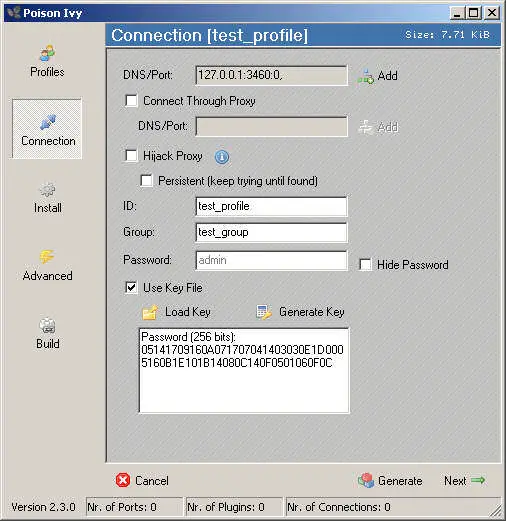Click the ID field with test_profile
The width and height of the screenshot is (506, 521).
point(271,206)
